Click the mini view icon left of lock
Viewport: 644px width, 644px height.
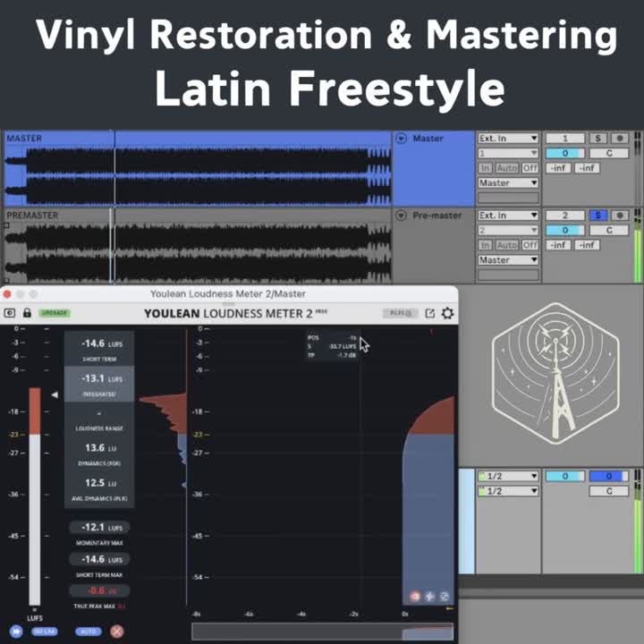click(x=10, y=313)
